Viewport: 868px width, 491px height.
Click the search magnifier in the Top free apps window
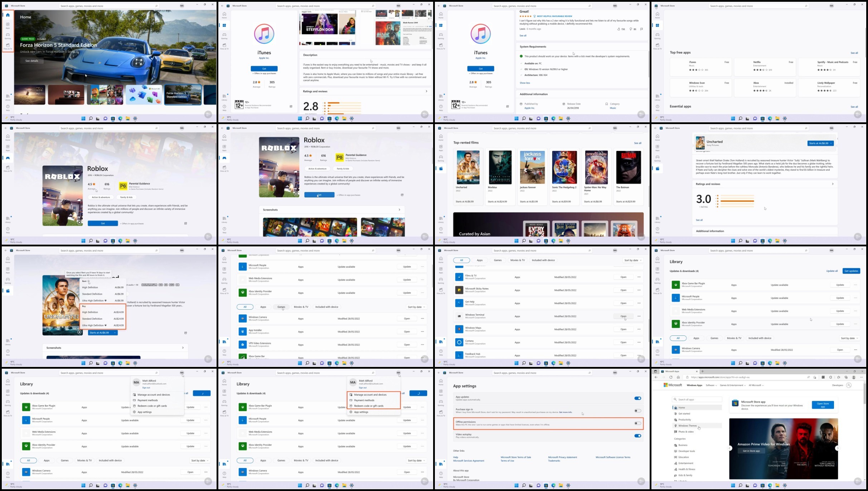tap(806, 6)
